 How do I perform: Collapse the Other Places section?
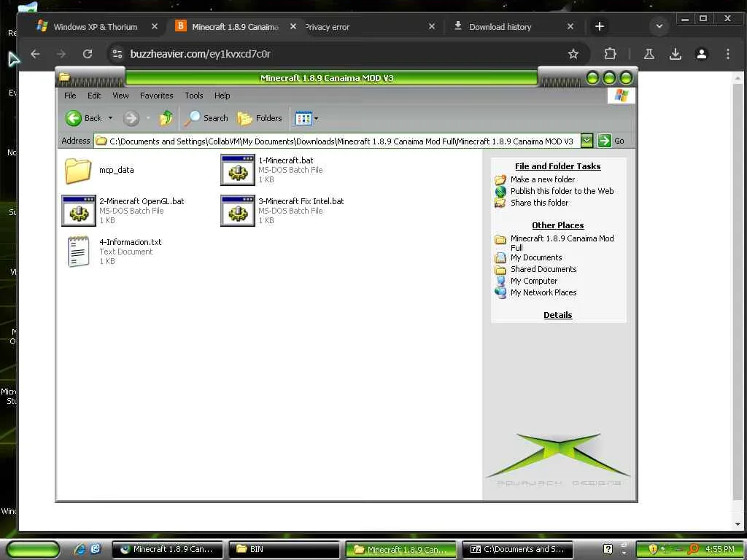coord(558,225)
